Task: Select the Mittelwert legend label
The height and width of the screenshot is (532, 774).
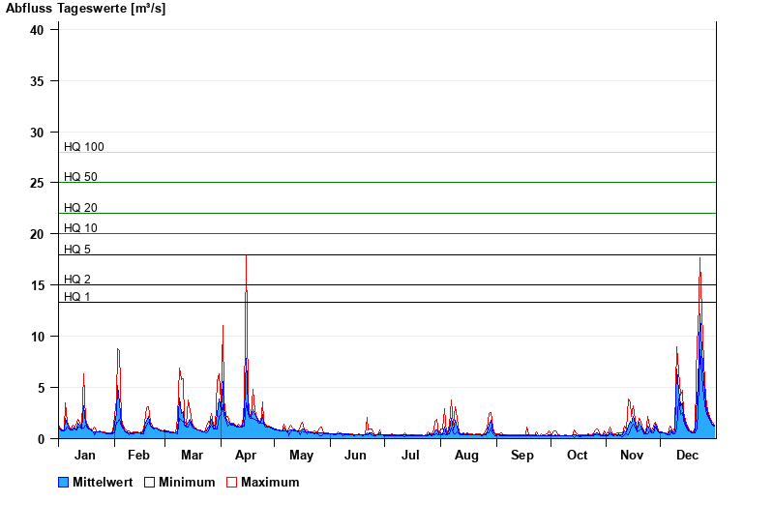Action: [104, 483]
